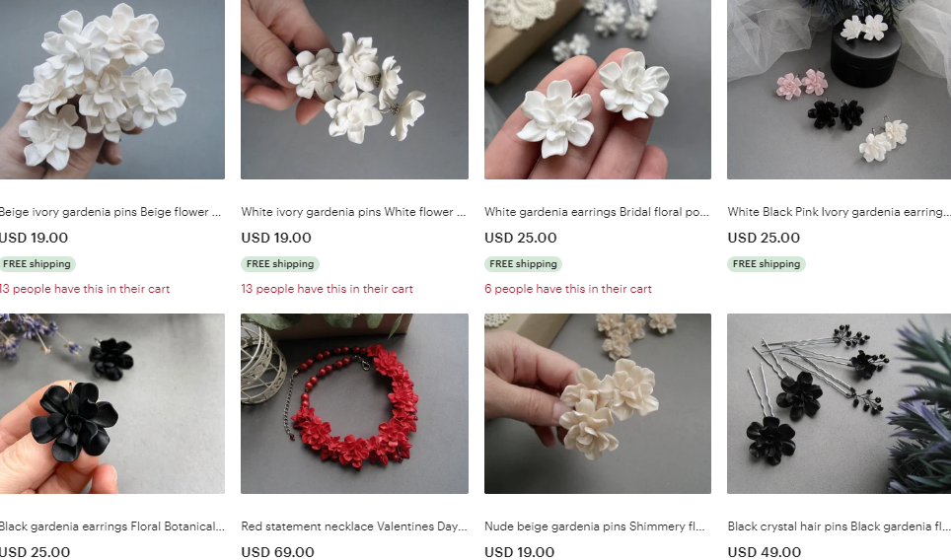Select the 'Black gardenia earrings Floral Botanical' title
Viewport: 951px width, 560px height.
pyautogui.click(x=112, y=526)
